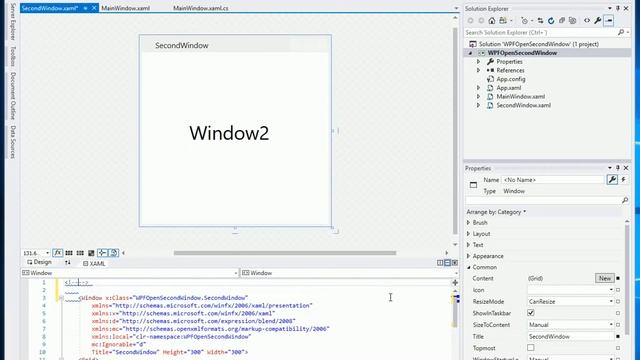The width and height of the screenshot is (640, 360).
Task: Toggle artboard background icon in designer
Action: tap(91, 253)
